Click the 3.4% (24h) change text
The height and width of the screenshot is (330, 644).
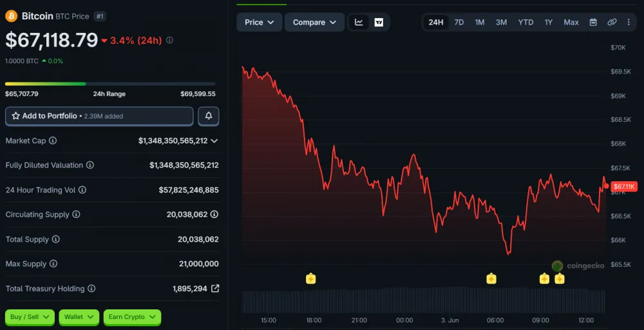point(137,40)
